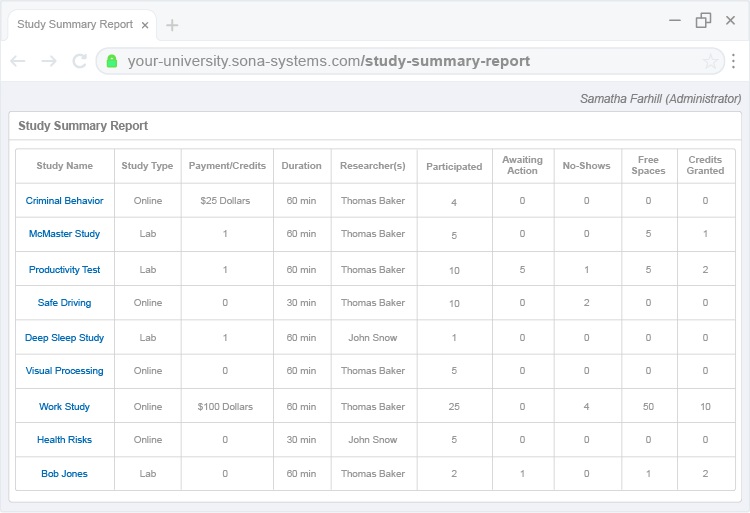
Task: Open the Health Risks study link
Action: coord(64,440)
